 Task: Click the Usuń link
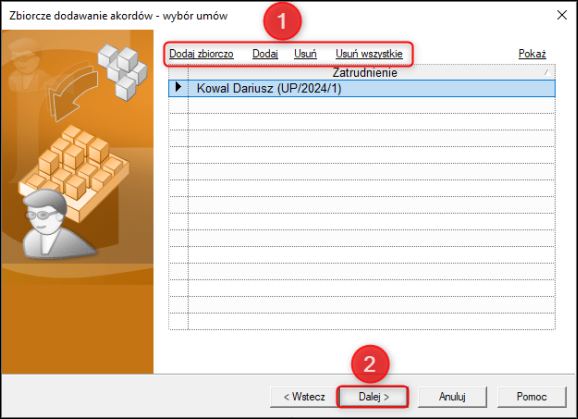click(305, 54)
